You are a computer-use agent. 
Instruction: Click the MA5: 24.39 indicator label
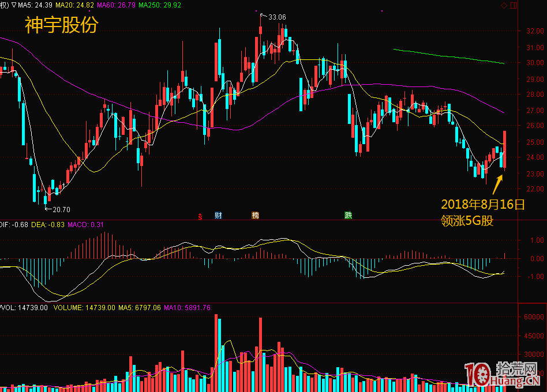[x=35, y=5]
